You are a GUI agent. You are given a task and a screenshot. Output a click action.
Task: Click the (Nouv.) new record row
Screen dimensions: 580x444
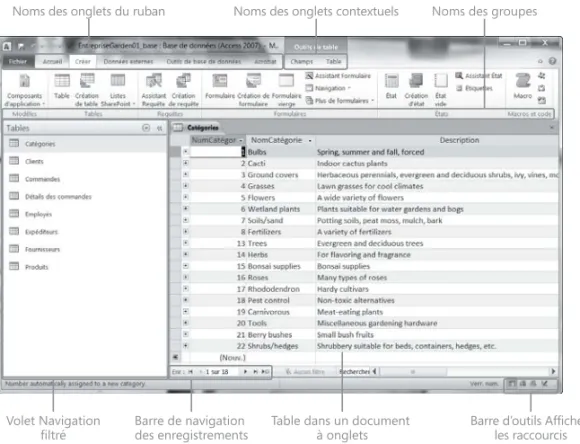[x=364, y=357]
